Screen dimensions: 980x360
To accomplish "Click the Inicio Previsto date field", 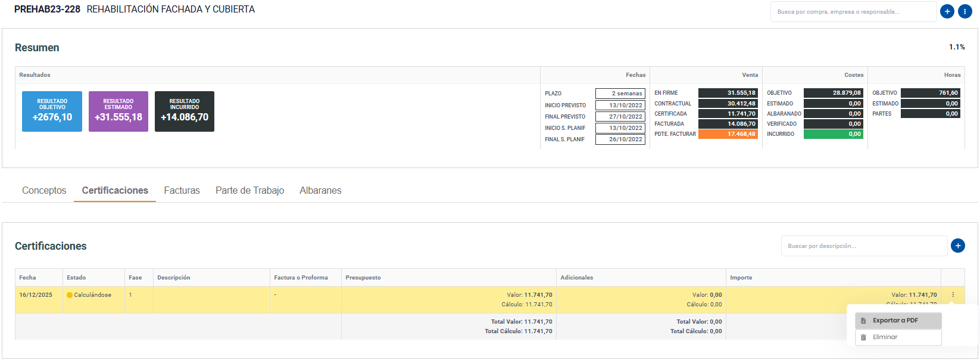I will click(x=620, y=105).
